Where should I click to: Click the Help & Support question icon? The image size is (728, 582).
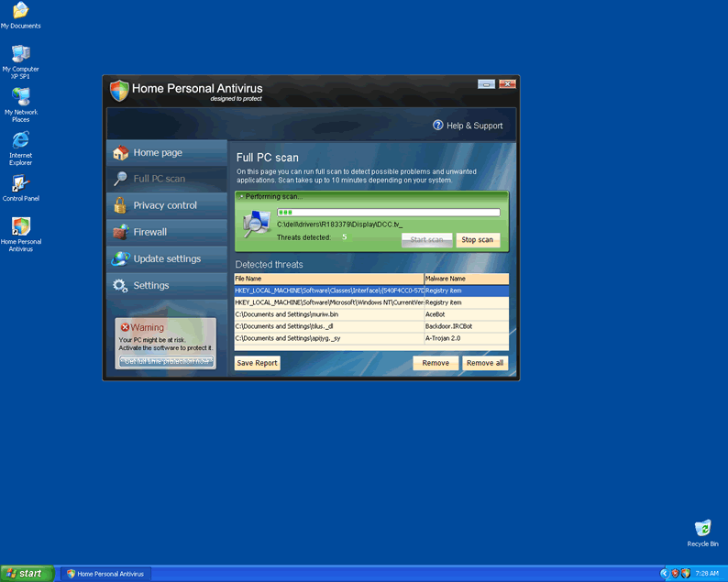(x=438, y=126)
